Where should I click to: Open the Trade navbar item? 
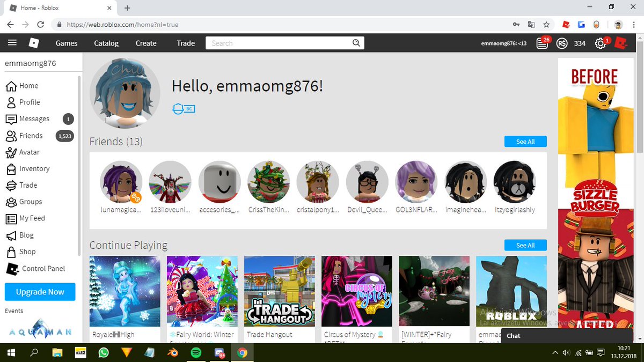pos(186,43)
